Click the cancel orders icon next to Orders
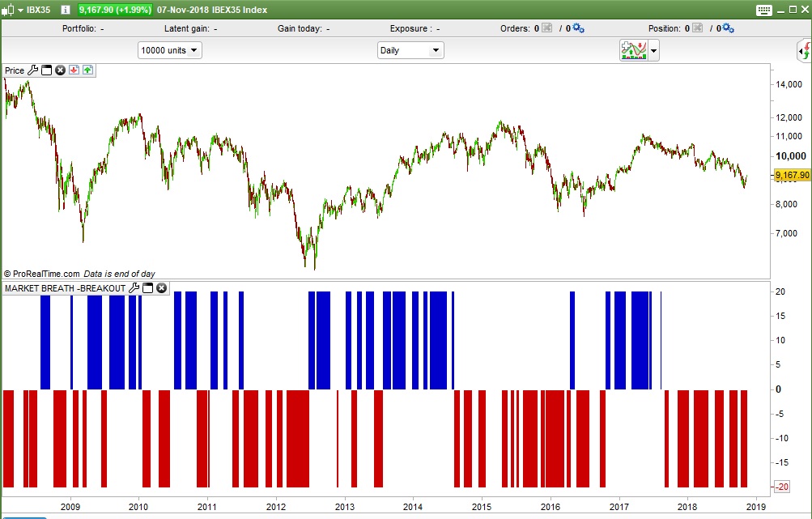The height and width of the screenshot is (519, 812). [x=546, y=28]
